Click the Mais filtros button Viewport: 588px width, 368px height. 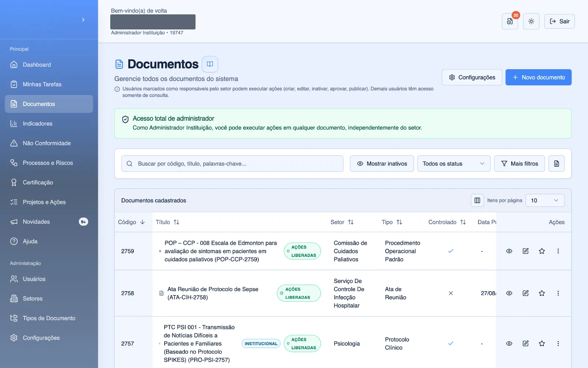pos(519,163)
